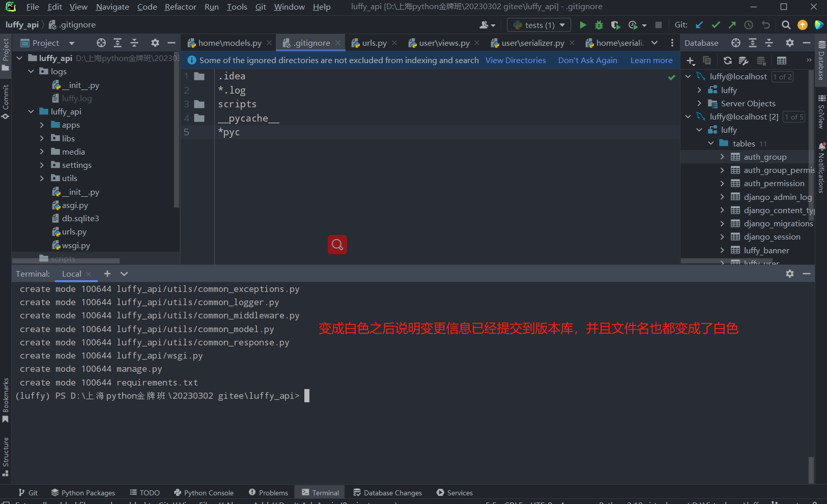
Task: Start debugging with the bug icon
Action: point(599,25)
